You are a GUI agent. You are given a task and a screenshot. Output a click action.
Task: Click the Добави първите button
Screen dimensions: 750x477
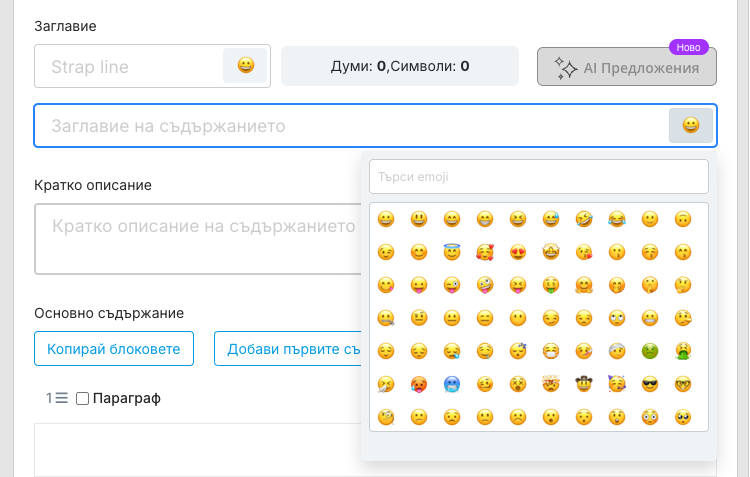(288, 349)
